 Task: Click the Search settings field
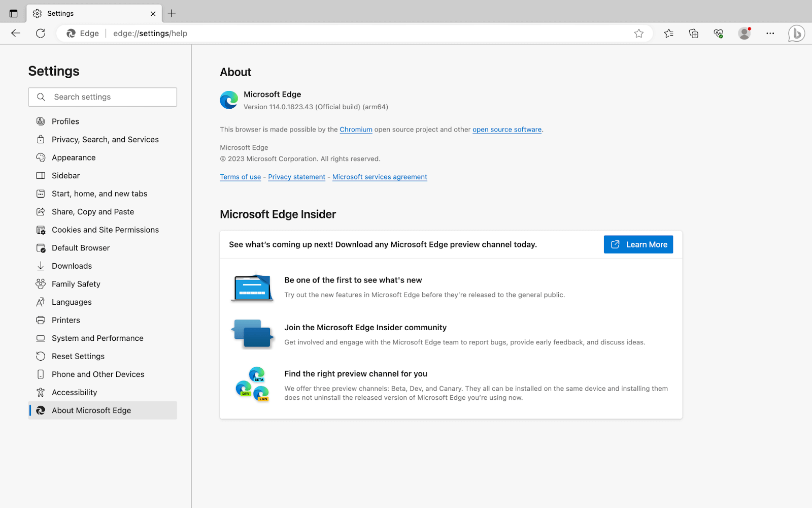(x=102, y=97)
